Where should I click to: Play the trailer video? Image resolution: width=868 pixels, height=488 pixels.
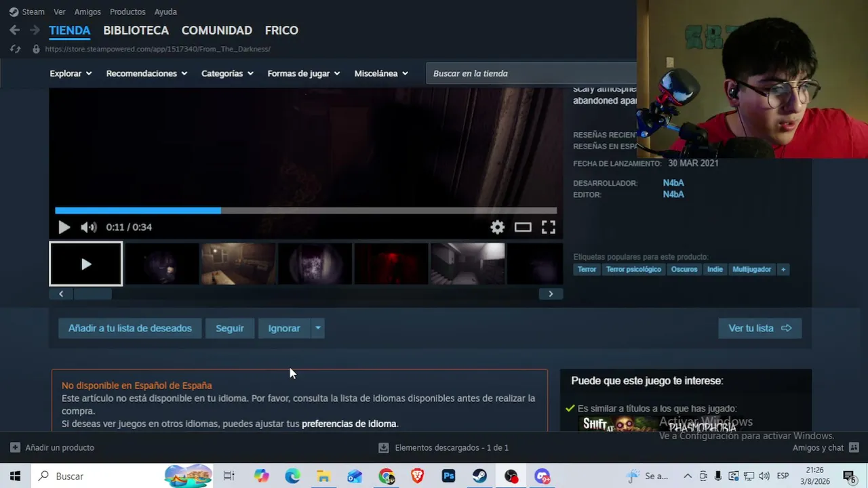[x=64, y=227]
